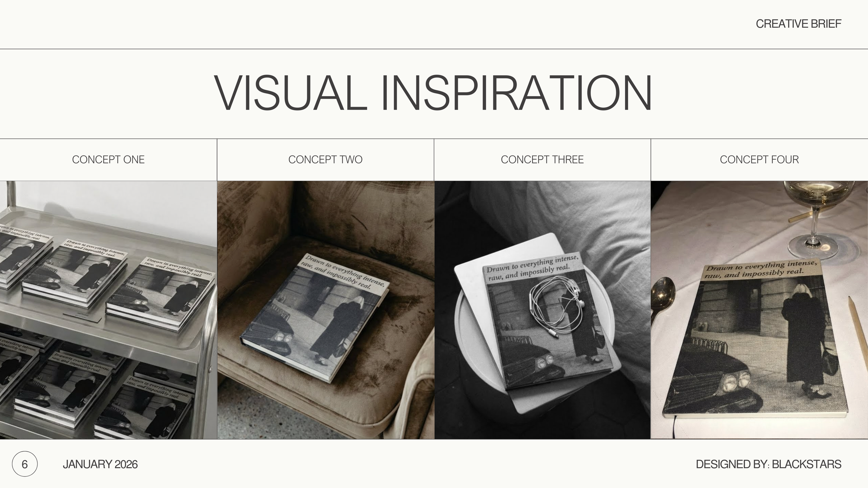Click the book on velvet chair photo
This screenshot has height=488, width=868.
click(x=326, y=310)
